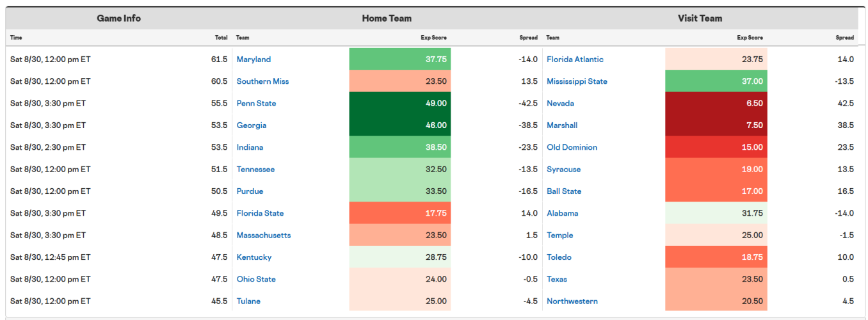Sort by the Total column header

[221, 38]
